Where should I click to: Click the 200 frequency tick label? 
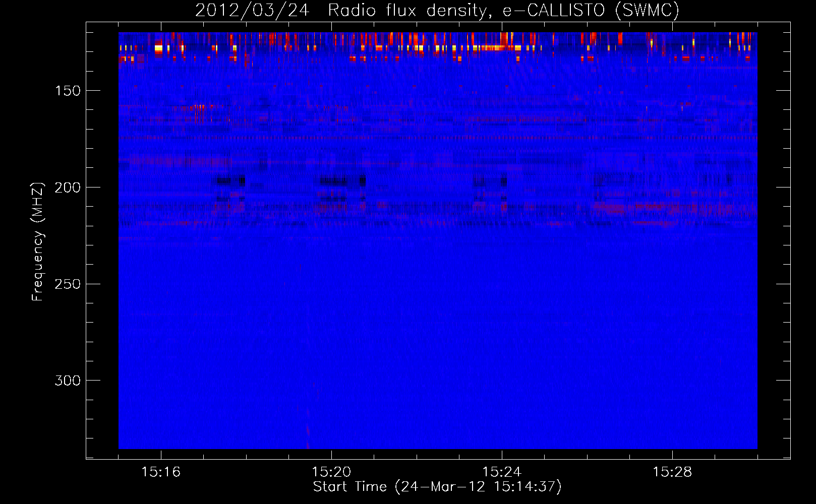coord(68,187)
